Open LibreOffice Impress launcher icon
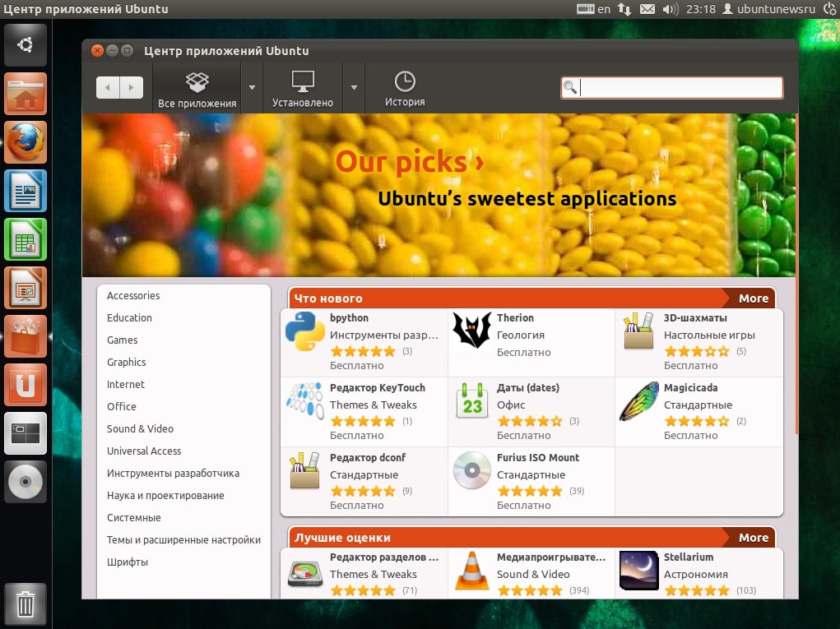840x629 pixels. click(26, 288)
